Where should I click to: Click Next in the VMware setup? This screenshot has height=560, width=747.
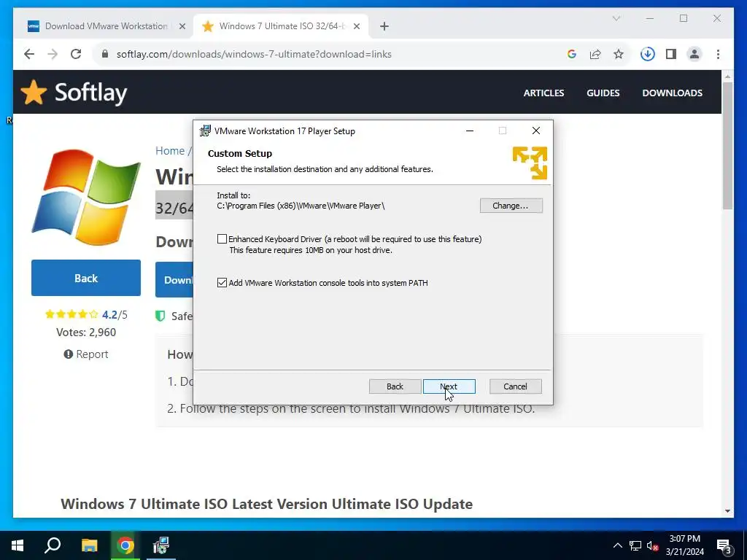click(449, 386)
